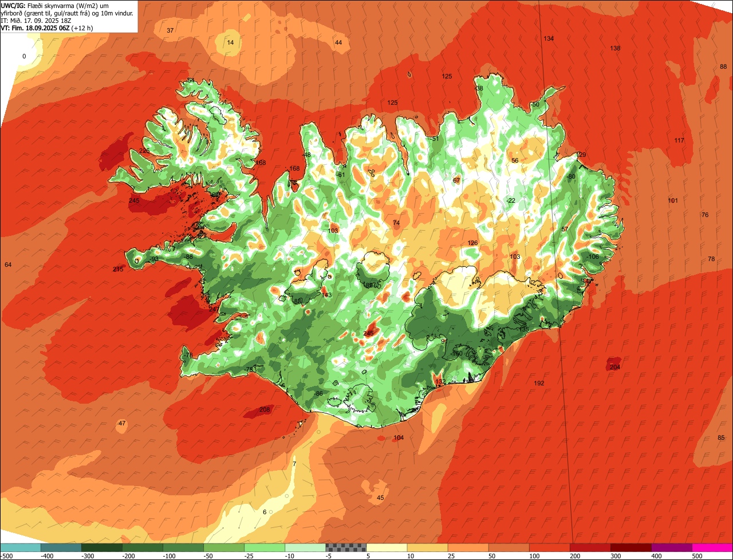The width and height of the screenshot is (733, 560).
Task: Select the dark teal -400 legend swatch
Action: 61,547
